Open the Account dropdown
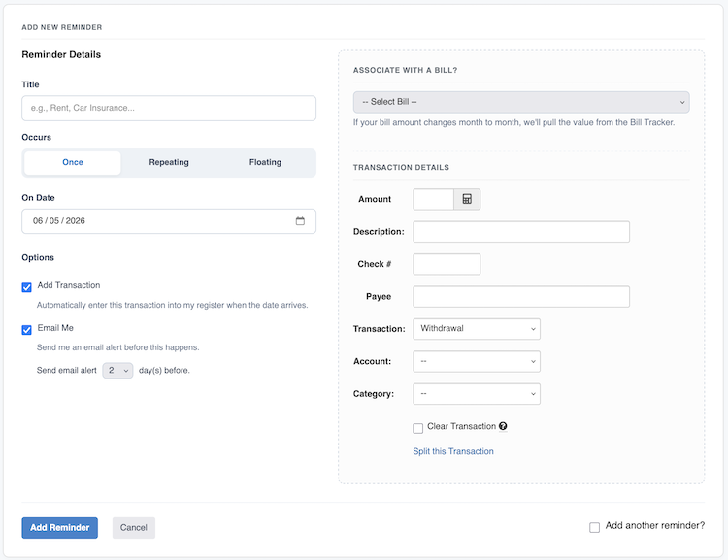The width and height of the screenshot is (728, 560). click(x=477, y=361)
